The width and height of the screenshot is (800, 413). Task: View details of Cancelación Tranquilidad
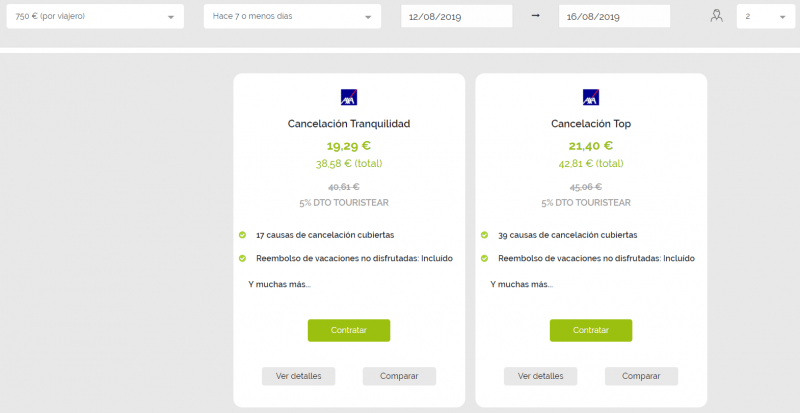[x=298, y=376]
